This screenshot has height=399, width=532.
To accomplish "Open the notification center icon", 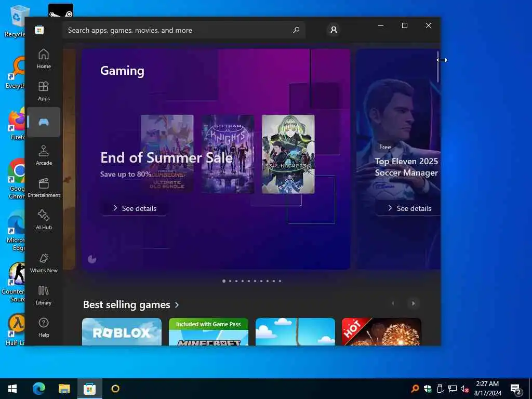I will 516,389.
